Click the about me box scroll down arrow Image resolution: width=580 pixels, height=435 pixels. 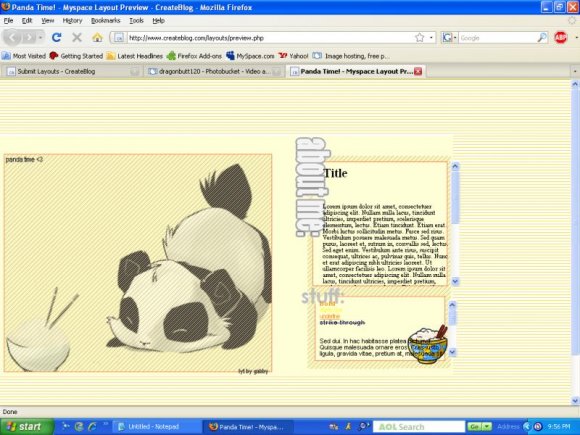click(x=455, y=281)
